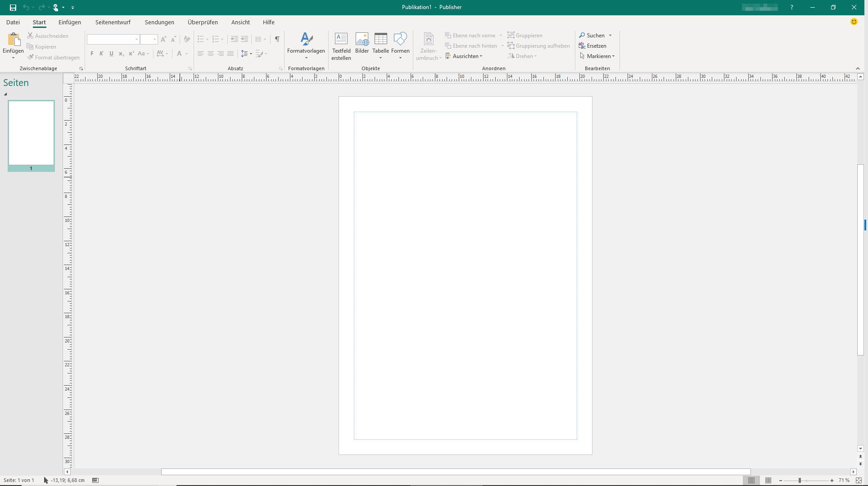Toggle paragraph marks (¶) display
The image size is (868, 486).
point(277,39)
